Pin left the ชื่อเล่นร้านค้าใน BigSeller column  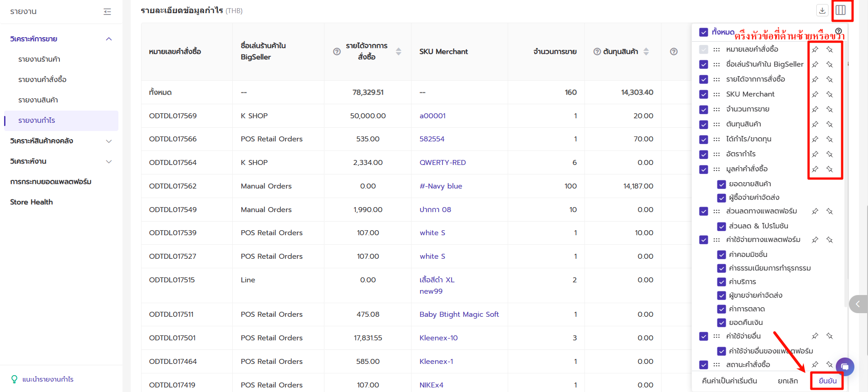(x=815, y=64)
